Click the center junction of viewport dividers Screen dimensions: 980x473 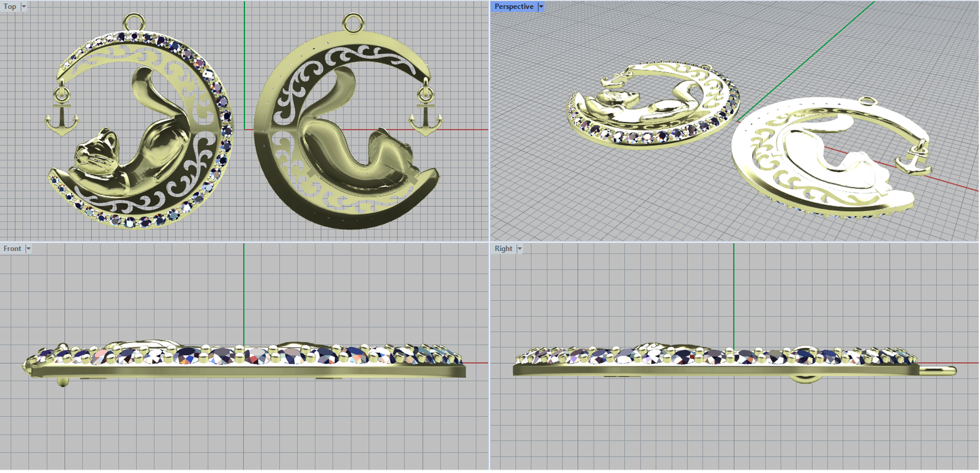489,242
